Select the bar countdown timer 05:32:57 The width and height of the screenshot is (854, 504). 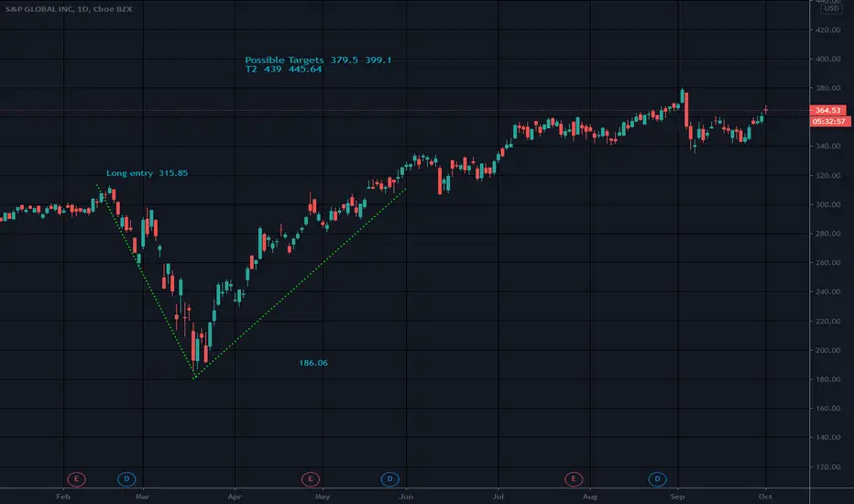(829, 122)
